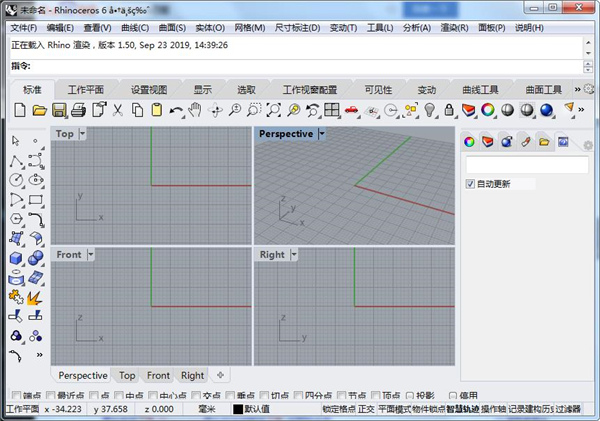Select the Polyline tool in left sidebar

click(x=16, y=161)
